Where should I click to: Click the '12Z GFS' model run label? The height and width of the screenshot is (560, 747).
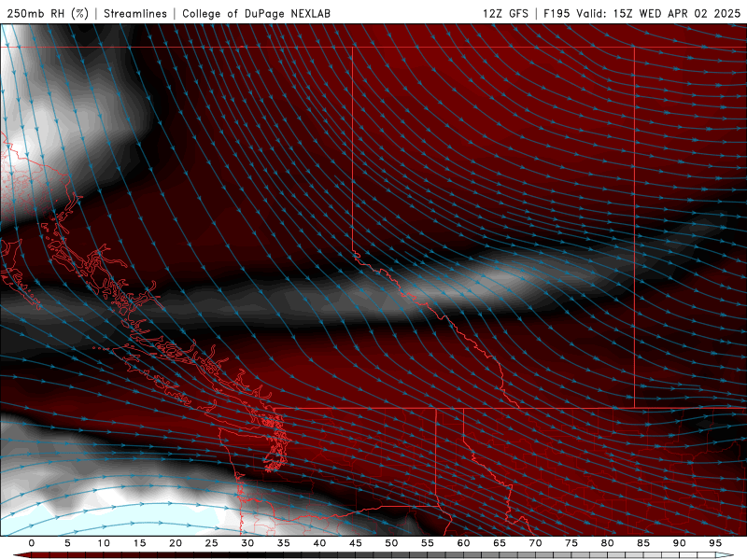[505, 13]
